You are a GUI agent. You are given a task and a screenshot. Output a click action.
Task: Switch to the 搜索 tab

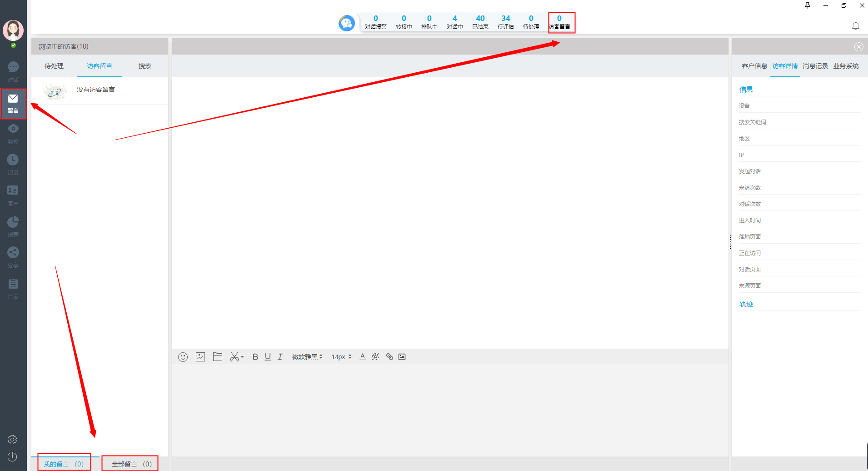(x=145, y=66)
